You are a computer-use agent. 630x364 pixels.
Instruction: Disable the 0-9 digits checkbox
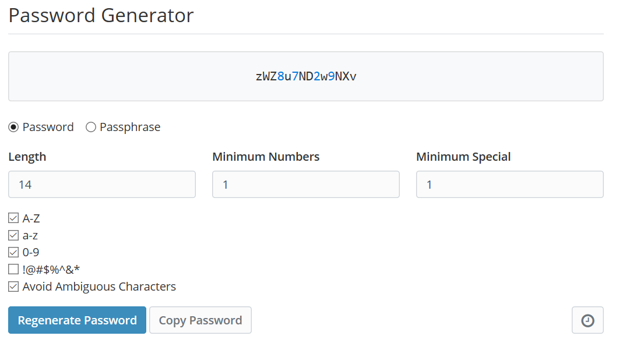pyautogui.click(x=13, y=252)
